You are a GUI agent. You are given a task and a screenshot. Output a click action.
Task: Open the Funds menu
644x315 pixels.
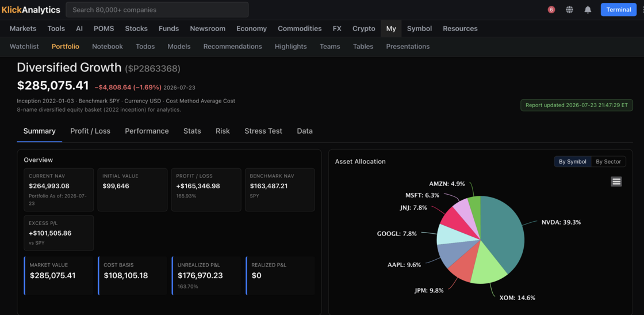[x=169, y=28]
